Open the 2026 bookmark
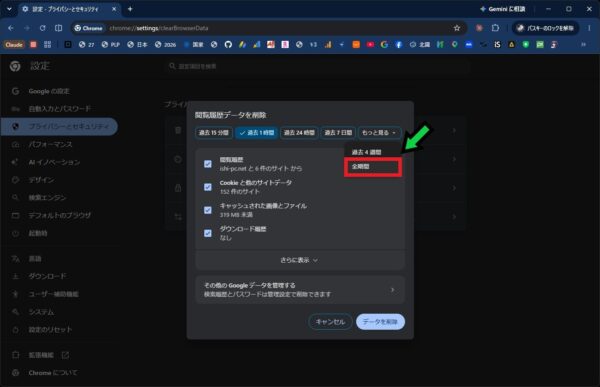 (165, 45)
